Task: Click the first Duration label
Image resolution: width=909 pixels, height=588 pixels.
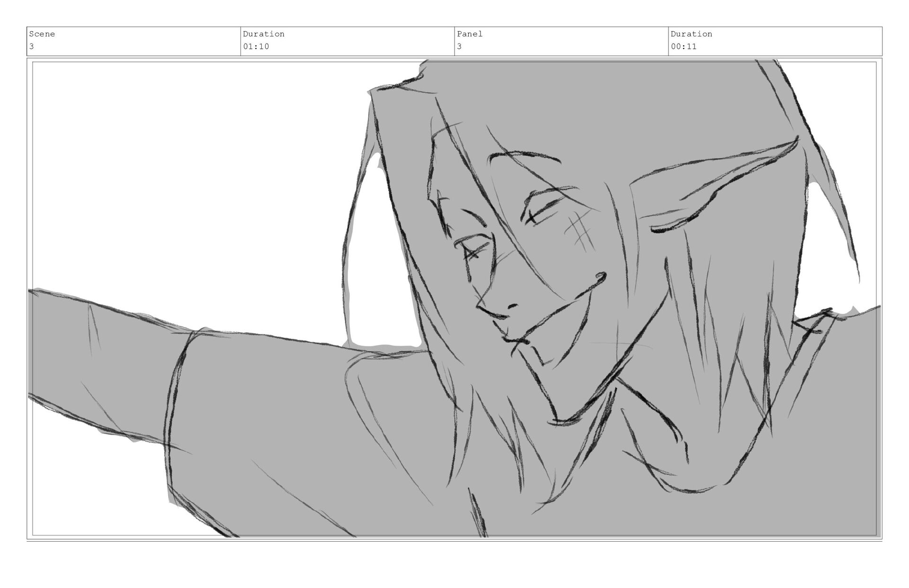Action: (264, 34)
